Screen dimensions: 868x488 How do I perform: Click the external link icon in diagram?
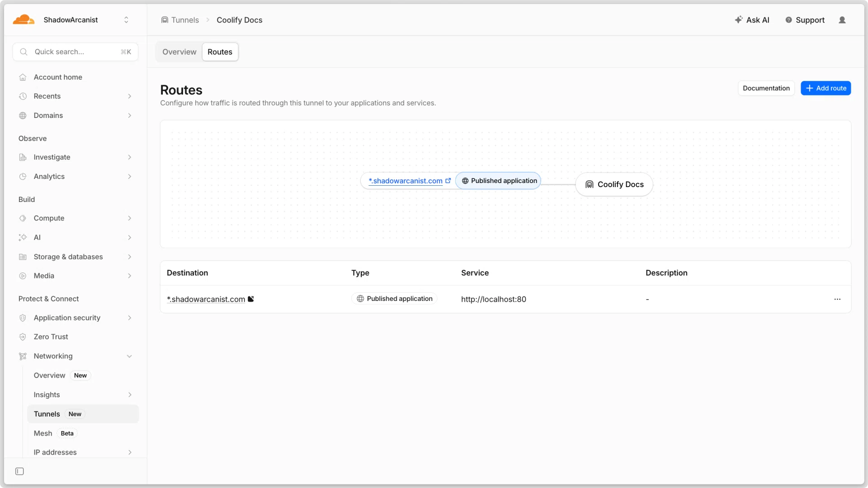pyautogui.click(x=448, y=181)
